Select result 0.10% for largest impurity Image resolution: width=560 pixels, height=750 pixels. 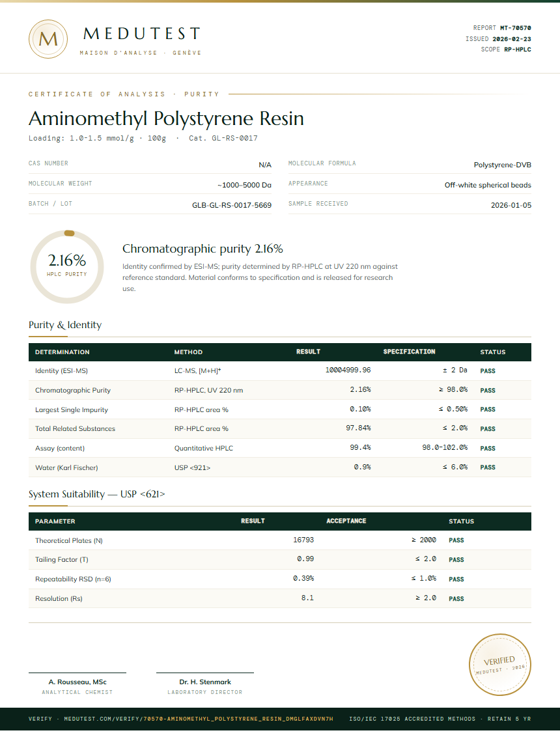[x=360, y=409]
